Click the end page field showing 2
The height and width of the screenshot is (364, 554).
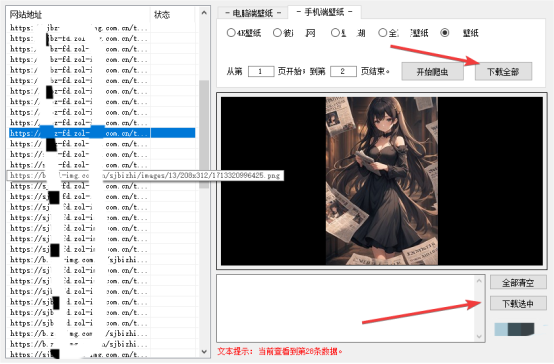343,71
